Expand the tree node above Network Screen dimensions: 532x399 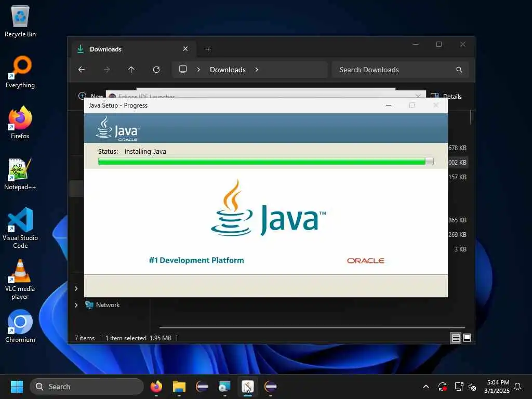[76, 288]
